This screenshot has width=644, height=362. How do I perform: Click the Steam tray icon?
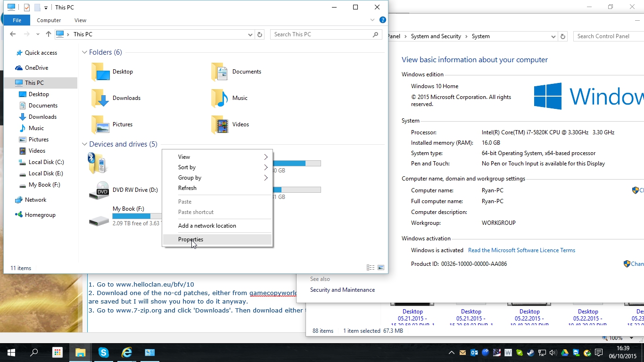(x=530, y=353)
